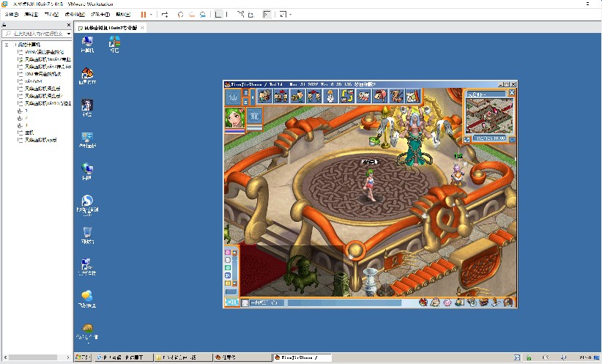Click the stretch guest display toolbar icon
Image resolution: width=602 pixels, height=364 pixels.
(x=283, y=15)
